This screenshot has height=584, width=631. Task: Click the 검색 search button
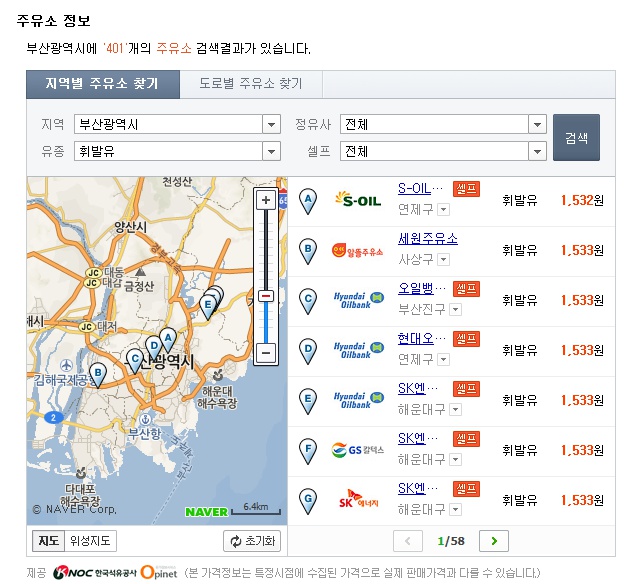point(576,138)
